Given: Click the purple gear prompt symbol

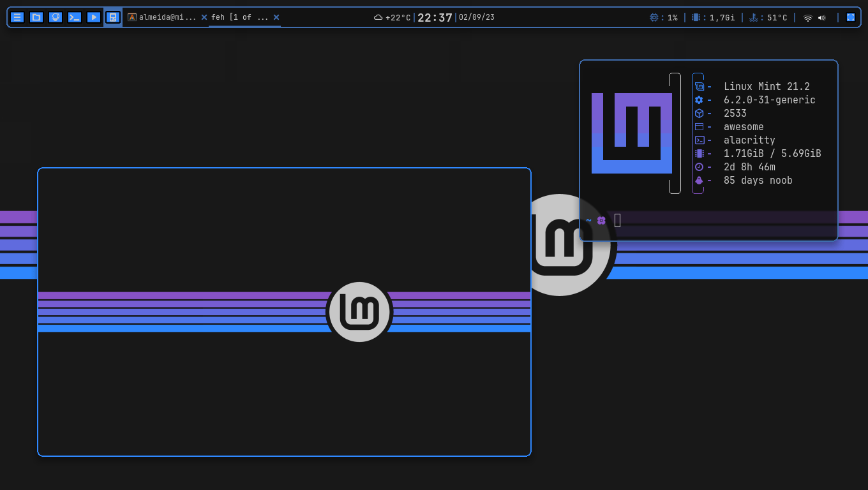Looking at the screenshot, I should [601, 220].
